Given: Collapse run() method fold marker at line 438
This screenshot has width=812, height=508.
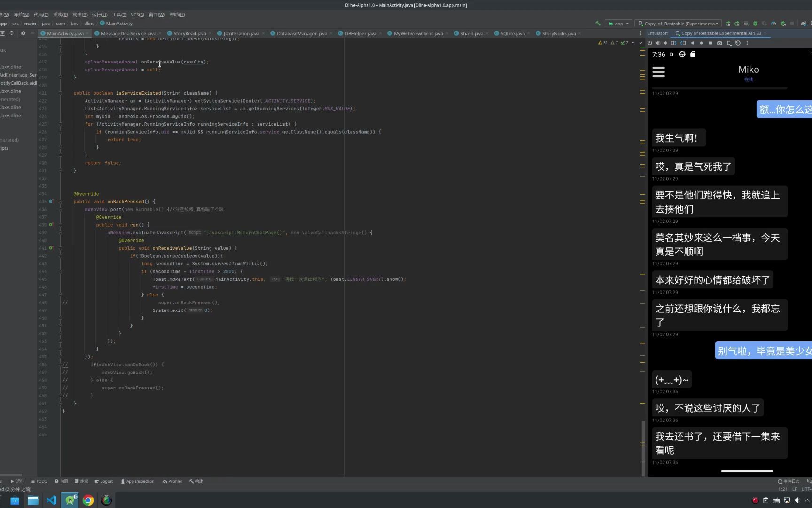Looking at the screenshot, I should point(60,225).
